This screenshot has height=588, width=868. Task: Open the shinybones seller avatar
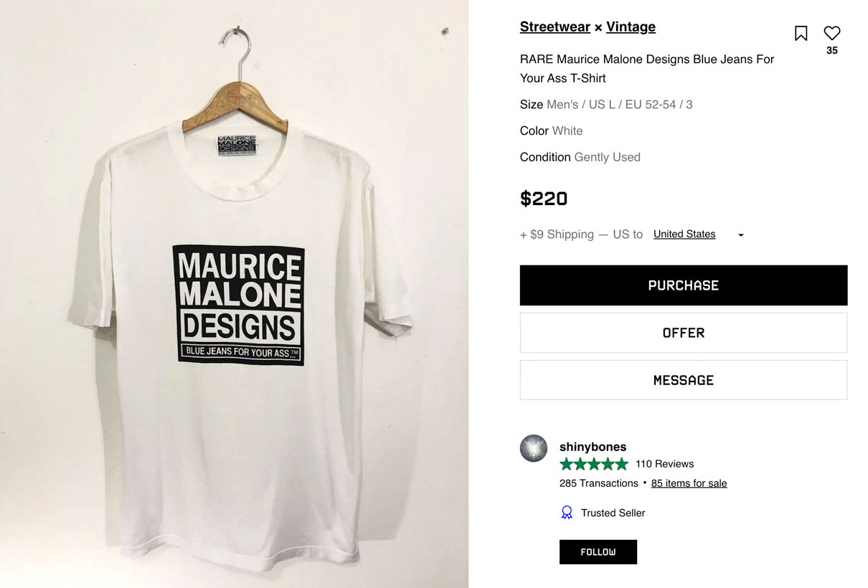click(534, 448)
